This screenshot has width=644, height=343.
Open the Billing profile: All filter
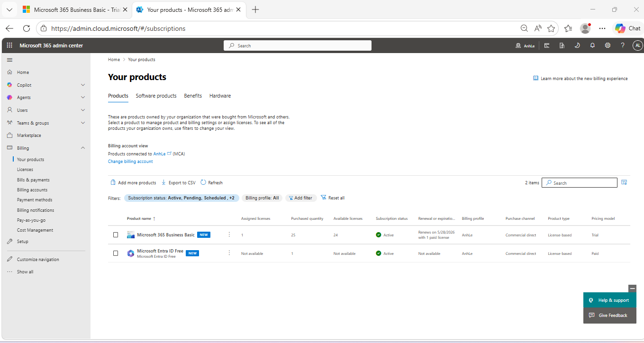pos(262,198)
